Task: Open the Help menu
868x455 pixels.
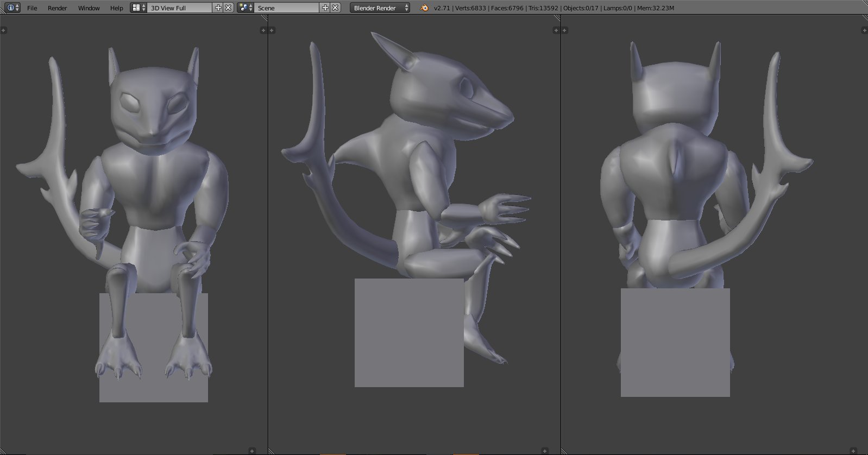Action: point(116,8)
